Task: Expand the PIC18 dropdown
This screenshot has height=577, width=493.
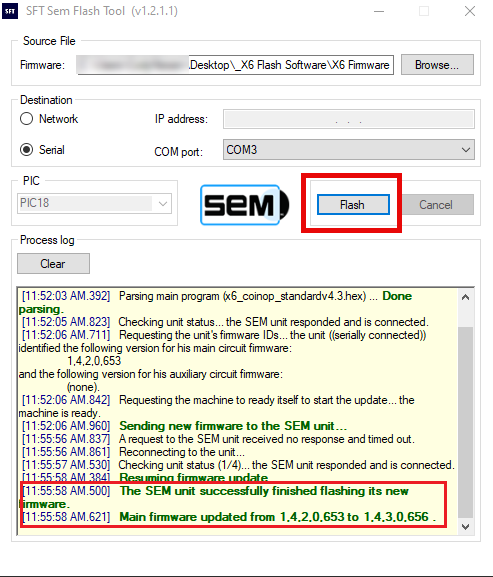Action: [94, 203]
